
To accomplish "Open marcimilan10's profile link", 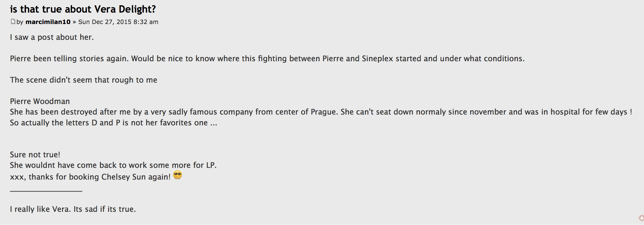I will click(x=48, y=22).
